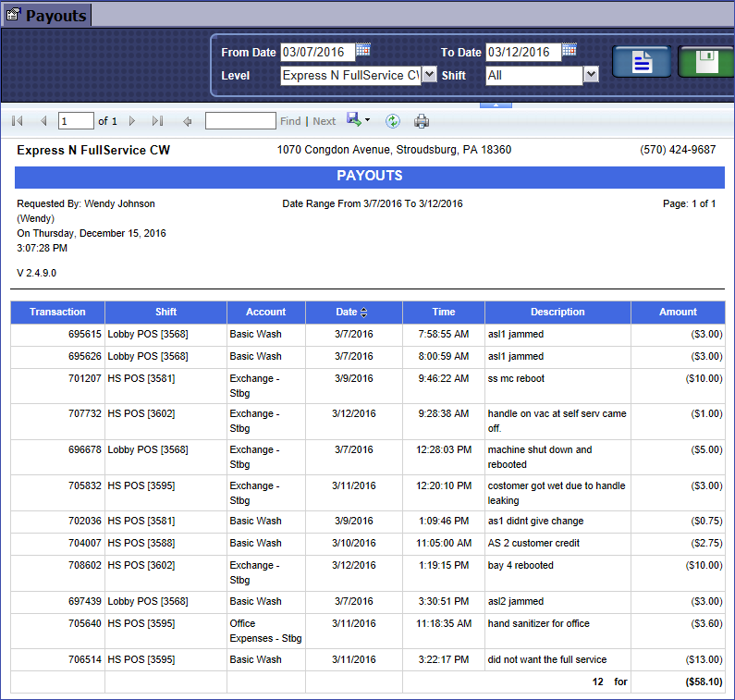Open the export format dropdown
This screenshot has width=735, height=700.
pyautogui.click(x=367, y=120)
